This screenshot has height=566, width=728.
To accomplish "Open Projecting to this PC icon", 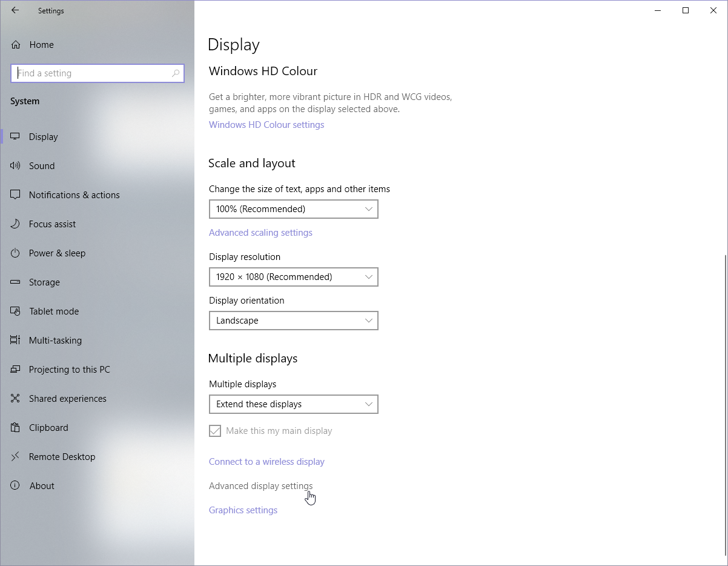I will point(16,370).
